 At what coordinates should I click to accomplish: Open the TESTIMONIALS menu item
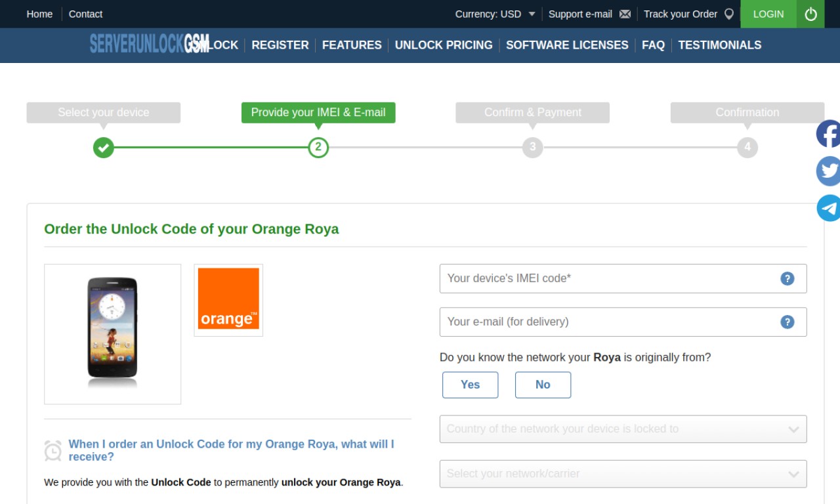coord(720,45)
